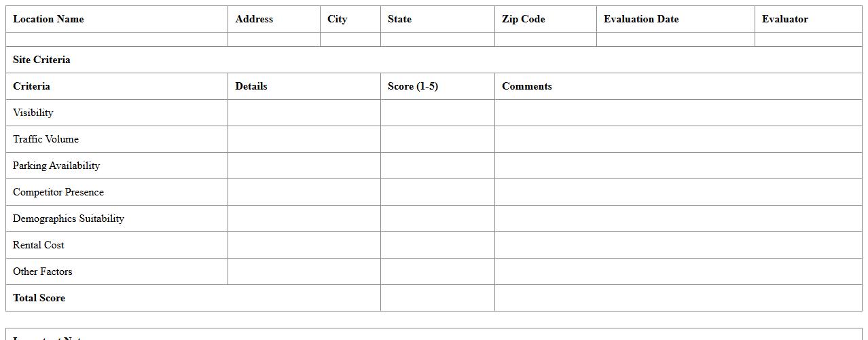Image resolution: width=868 pixels, height=340 pixels.
Task: Select the Competitor Presence comments cell
Action: (678, 192)
